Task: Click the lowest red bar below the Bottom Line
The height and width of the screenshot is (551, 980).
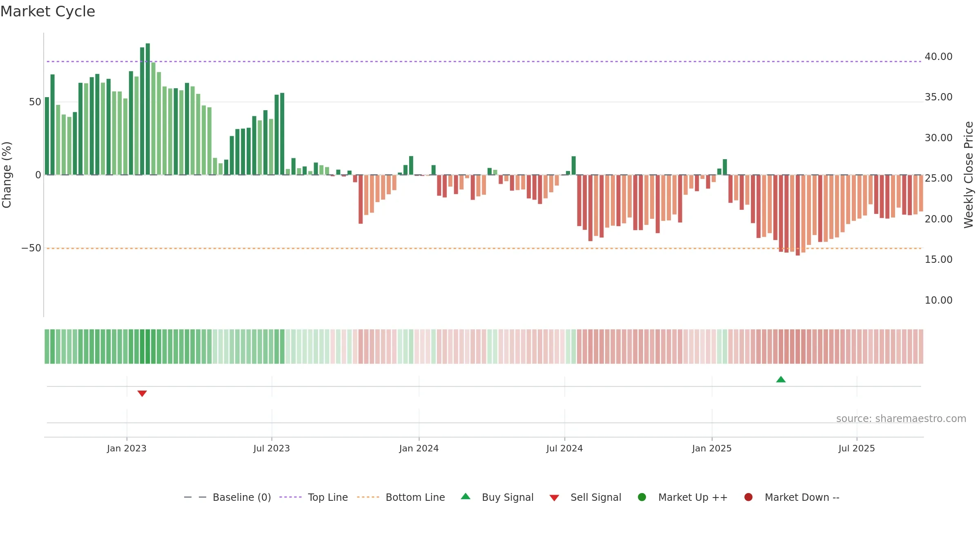Action: coord(798,215)
